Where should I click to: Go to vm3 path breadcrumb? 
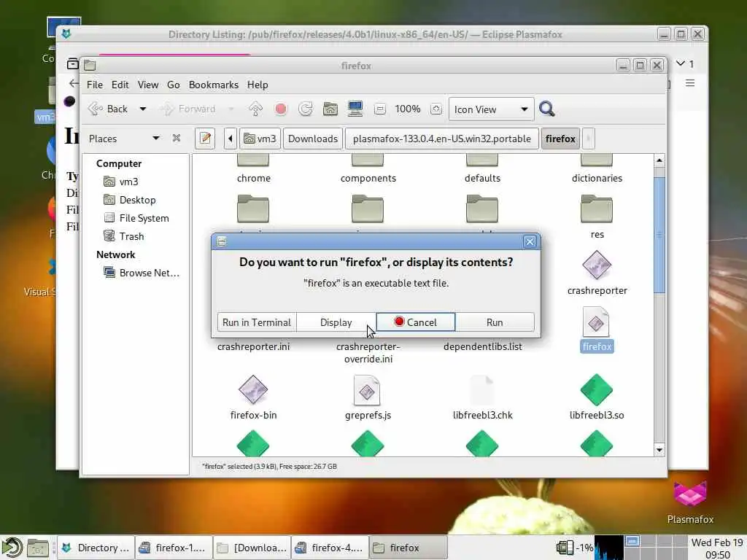260,139
